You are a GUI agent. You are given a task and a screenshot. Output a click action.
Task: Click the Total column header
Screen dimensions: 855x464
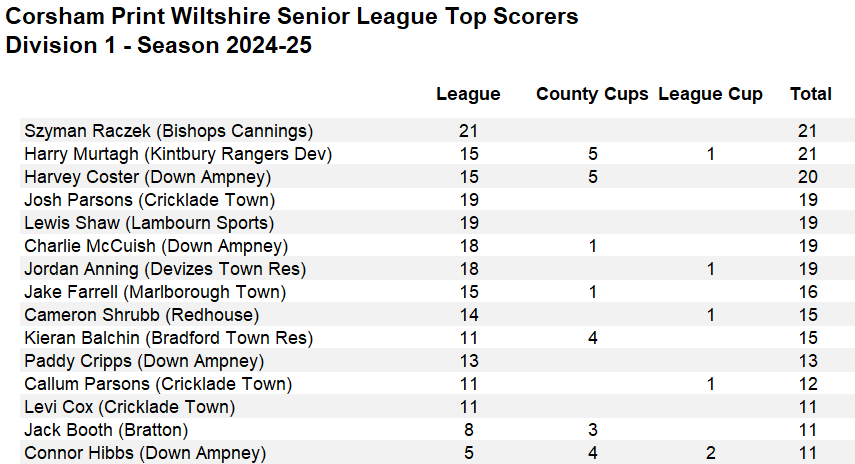coord(810,94)
